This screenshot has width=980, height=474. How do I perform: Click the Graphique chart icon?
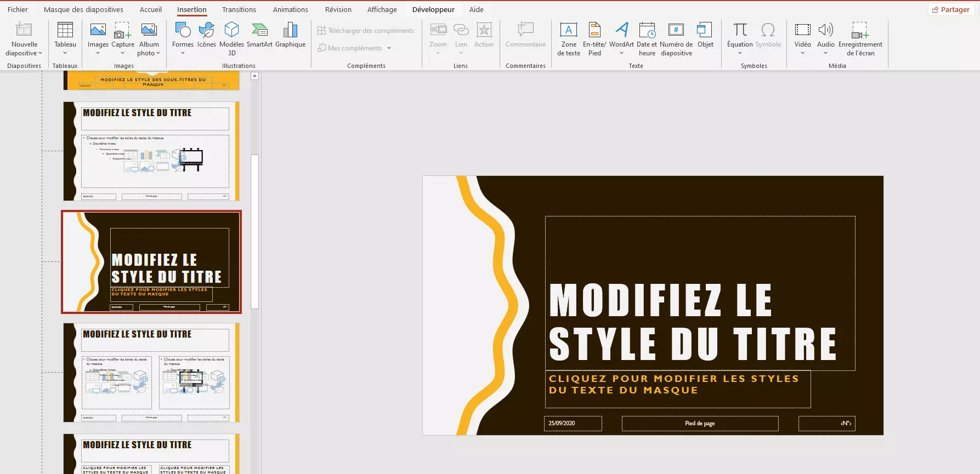coord(290,30)
